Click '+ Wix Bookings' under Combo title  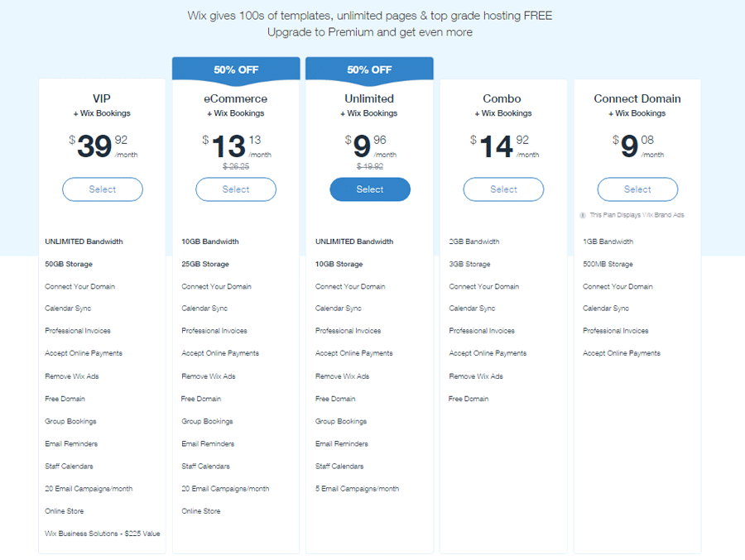(503, 113)
